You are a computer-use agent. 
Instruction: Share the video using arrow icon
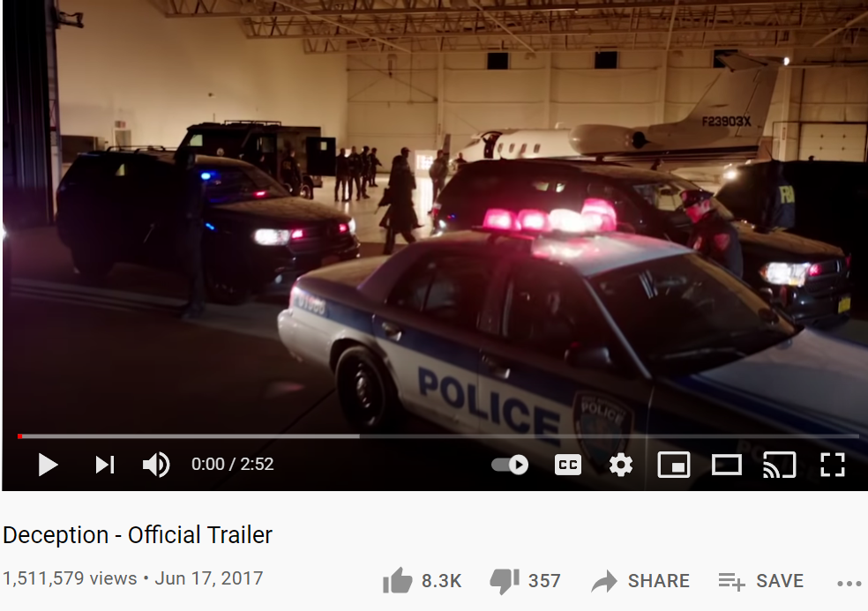pyautogui.click(x=604, y=581)
